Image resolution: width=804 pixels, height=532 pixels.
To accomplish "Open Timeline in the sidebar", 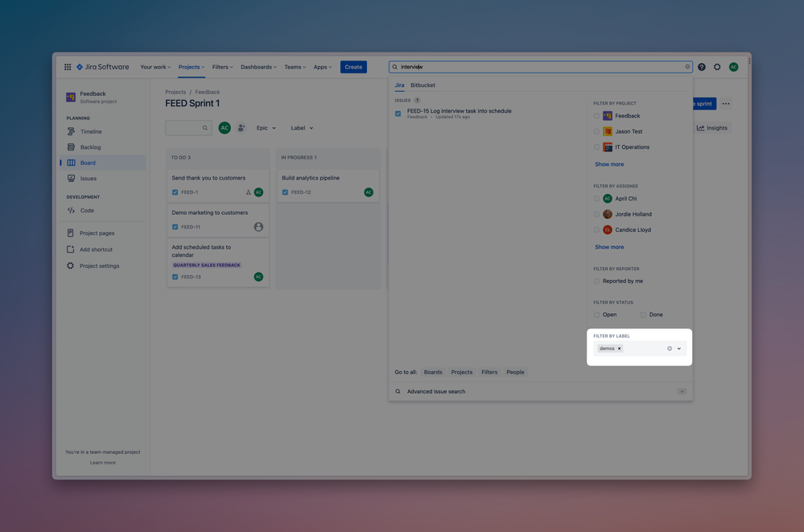I will (102, 131).
